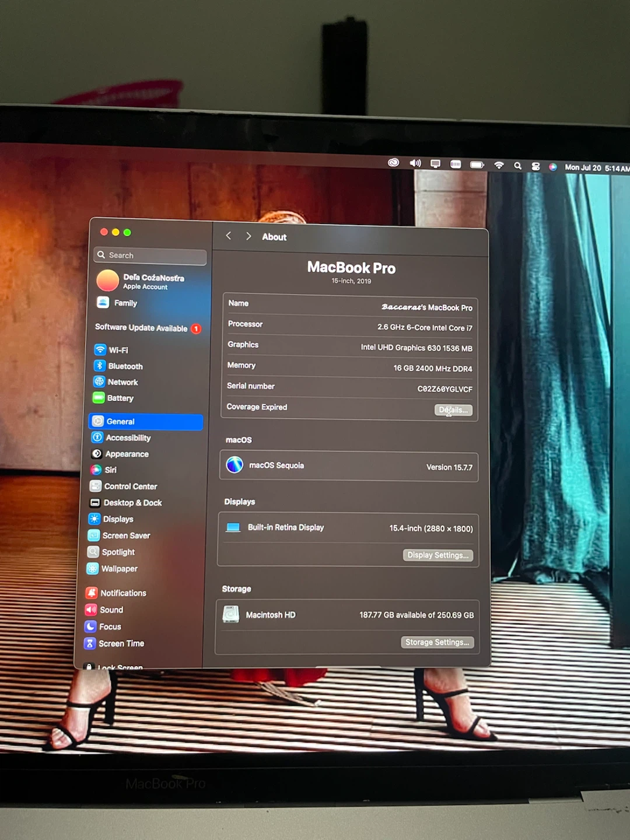Viewport: 630px width, 840px height.
Task: Click the volume icon in menu bar
Action: tap(415, 163)
